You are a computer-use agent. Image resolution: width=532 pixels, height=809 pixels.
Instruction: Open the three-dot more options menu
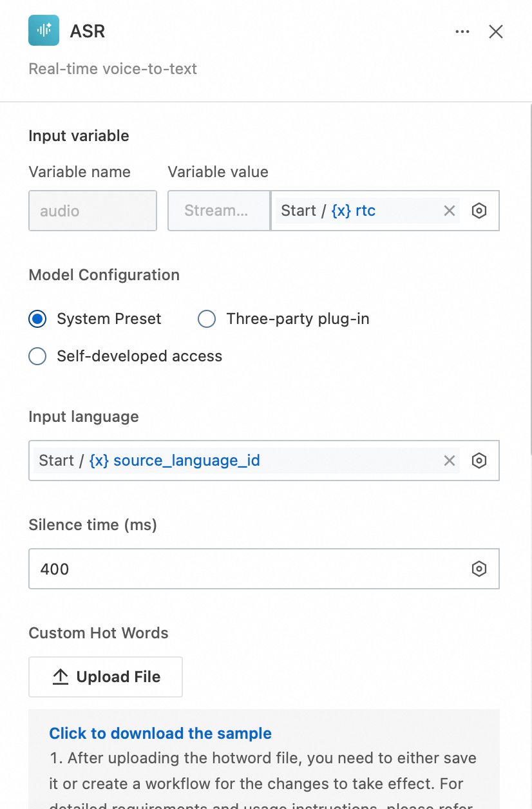(x=462, y=32)
